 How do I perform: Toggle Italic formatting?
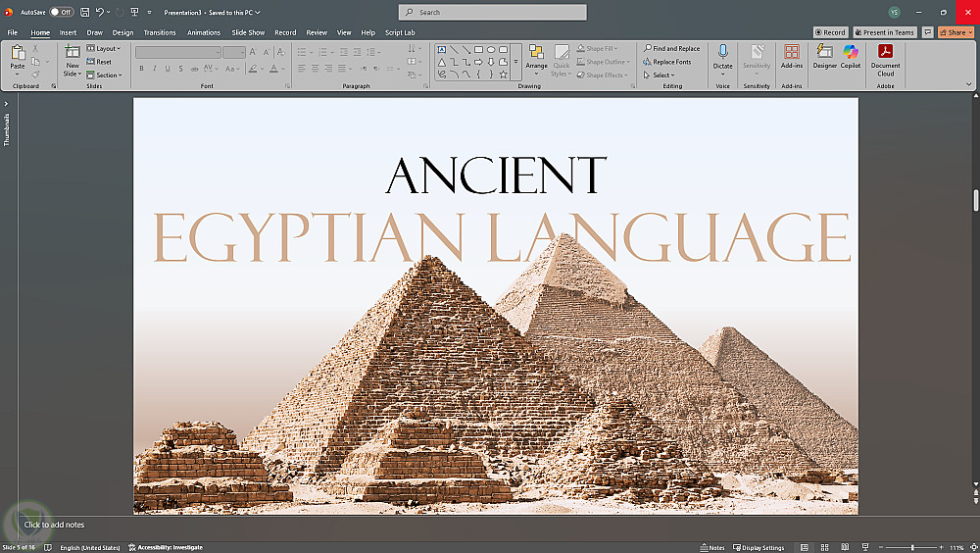tap(155, 69)
